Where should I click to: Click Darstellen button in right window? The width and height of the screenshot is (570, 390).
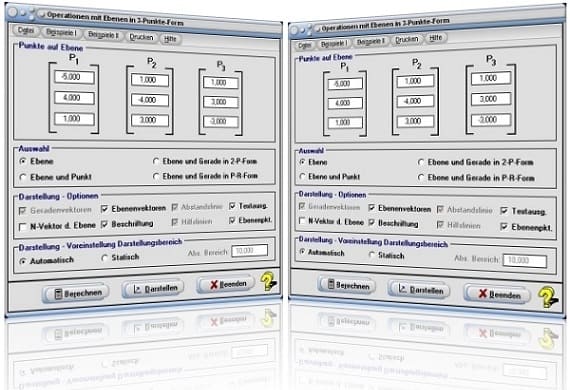(419, 290)
